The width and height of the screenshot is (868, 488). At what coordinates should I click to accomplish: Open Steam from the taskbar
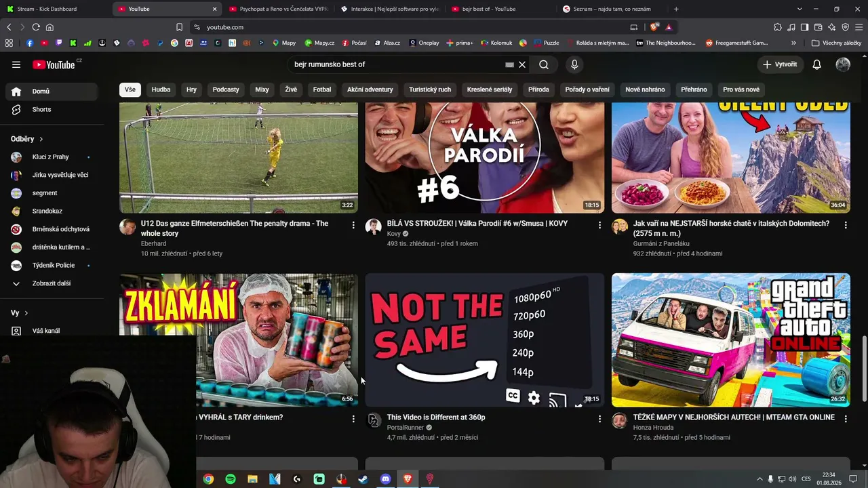pyautogui.click(x=363, y=479)
